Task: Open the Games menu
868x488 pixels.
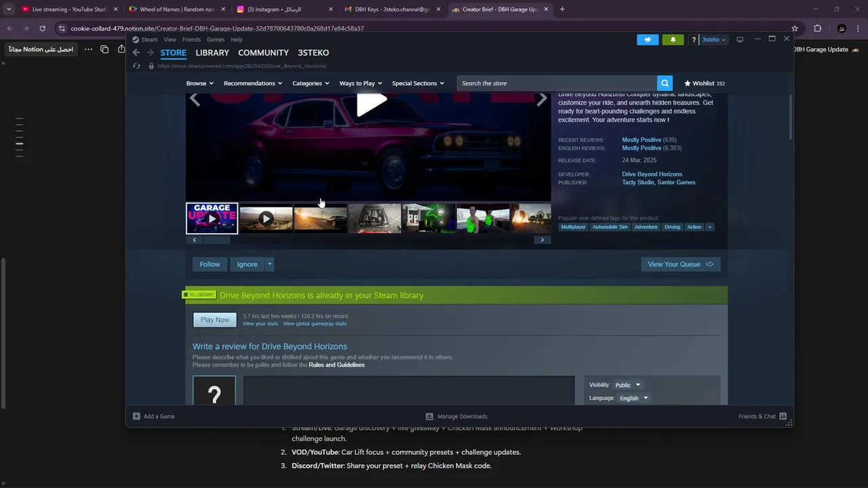Action: [216, 39]
